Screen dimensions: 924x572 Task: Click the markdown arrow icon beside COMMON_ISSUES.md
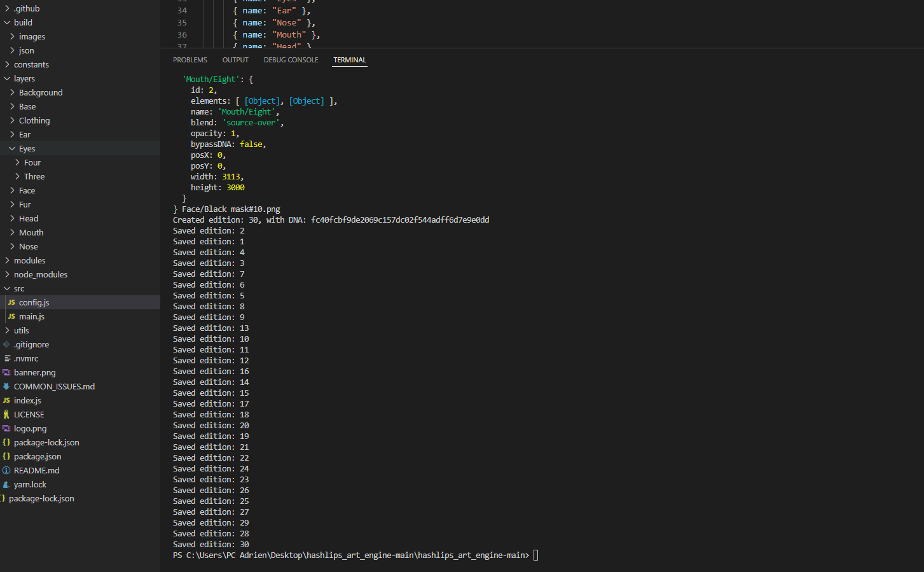[x=6, y=386]
